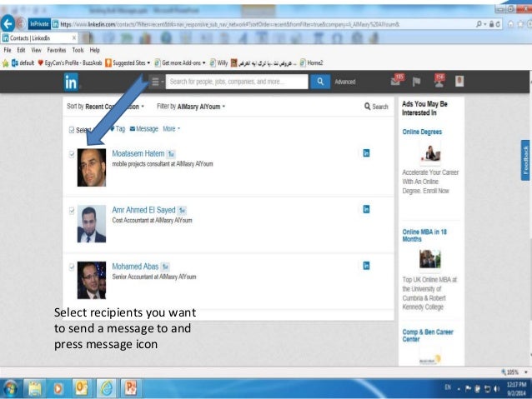Click the browser back arrow button
This screenshot has width=532, height=399.
(x=8, y=24)
